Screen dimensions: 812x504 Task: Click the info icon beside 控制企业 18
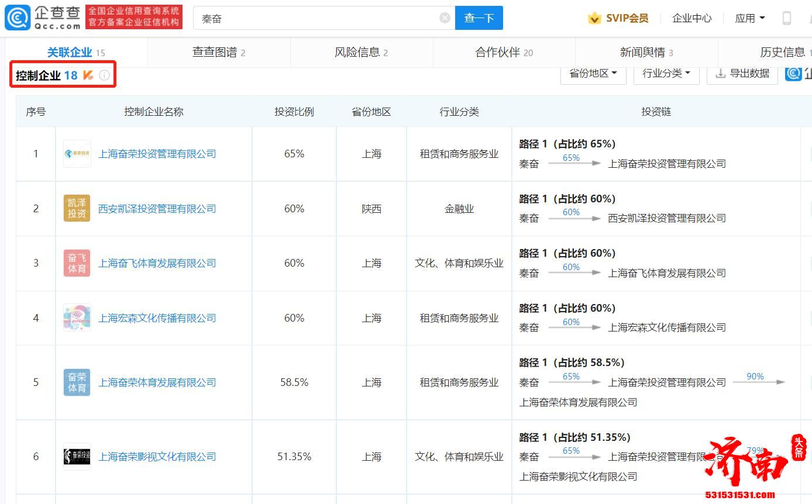[x=104, y=75]
